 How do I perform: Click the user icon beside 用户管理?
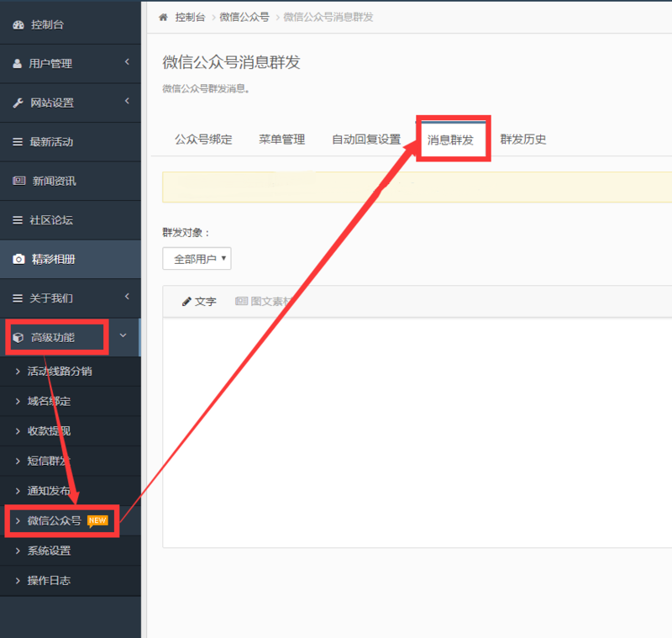coord(18,63)
